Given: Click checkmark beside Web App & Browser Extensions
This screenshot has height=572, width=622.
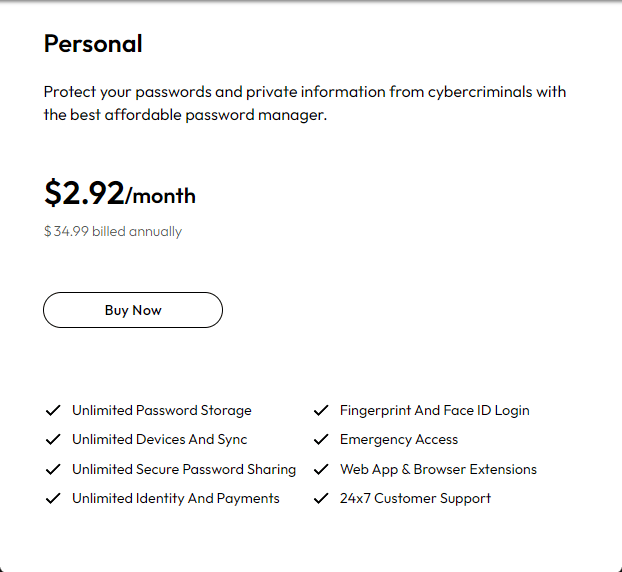Looking at the screenshot, I should [x=321, y=469].
